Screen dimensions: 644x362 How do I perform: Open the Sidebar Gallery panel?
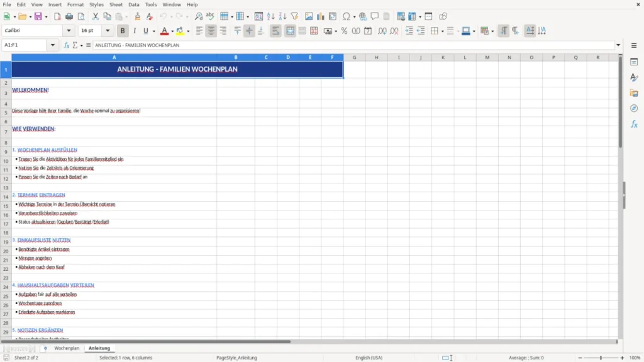coord(634,93)
